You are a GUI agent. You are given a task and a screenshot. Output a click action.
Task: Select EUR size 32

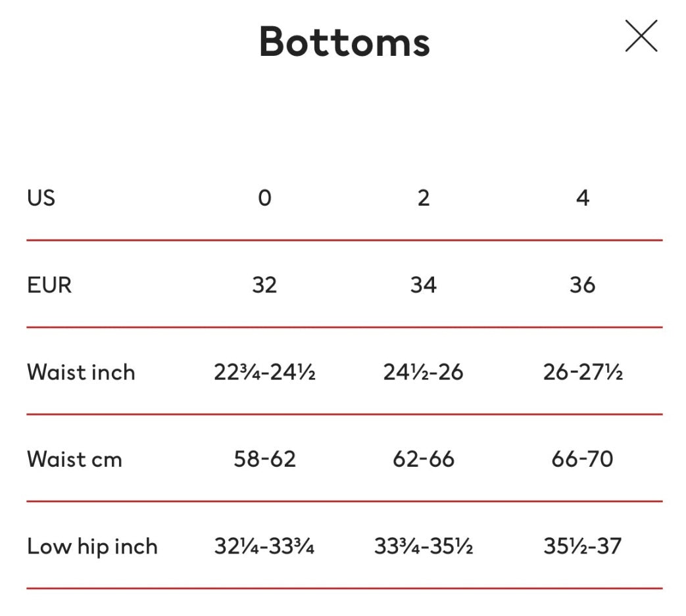(264, 285)
